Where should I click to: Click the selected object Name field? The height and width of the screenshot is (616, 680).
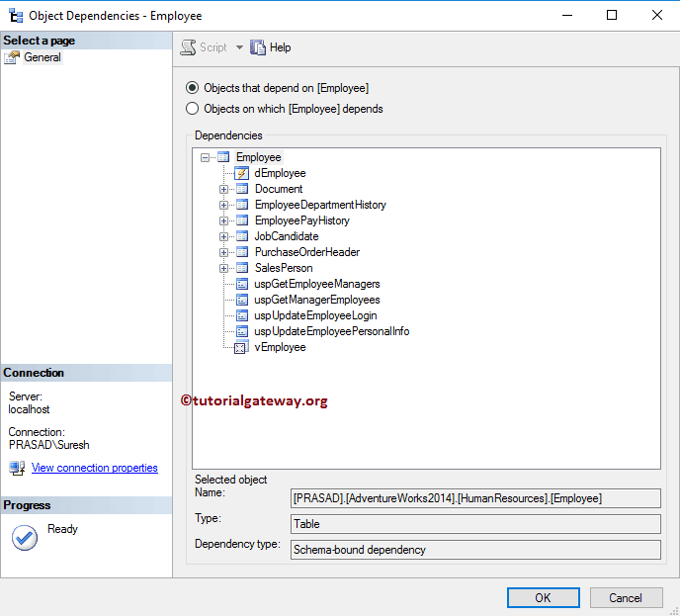(x=475, y=498)
